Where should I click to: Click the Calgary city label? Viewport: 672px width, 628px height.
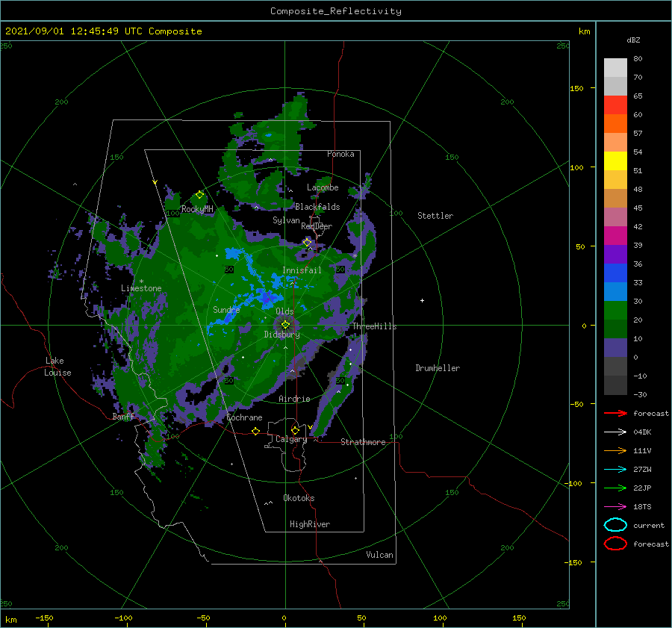pos(291,439)
